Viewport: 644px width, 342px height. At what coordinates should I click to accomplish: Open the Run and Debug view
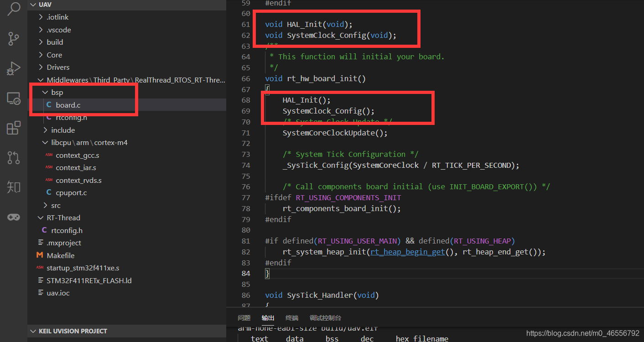14,68
